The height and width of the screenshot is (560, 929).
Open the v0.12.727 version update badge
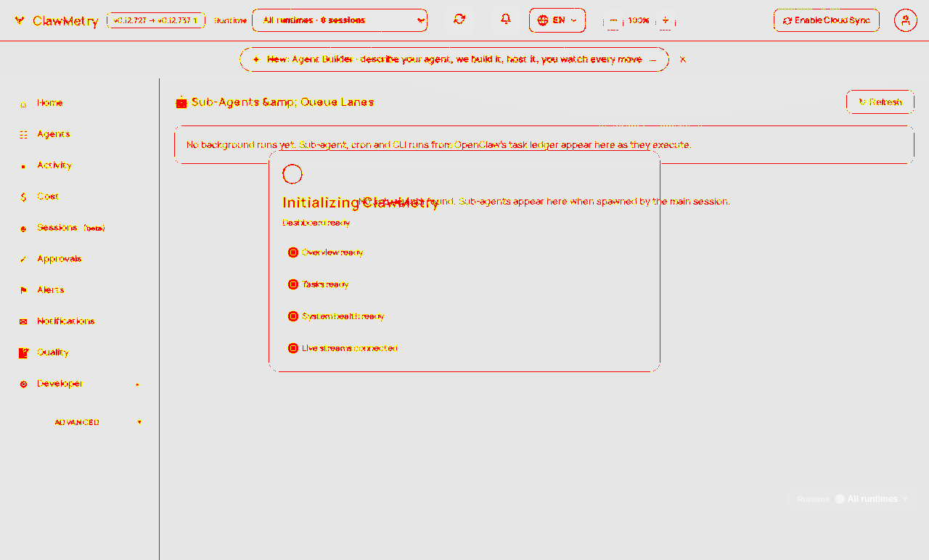(156, 20)
